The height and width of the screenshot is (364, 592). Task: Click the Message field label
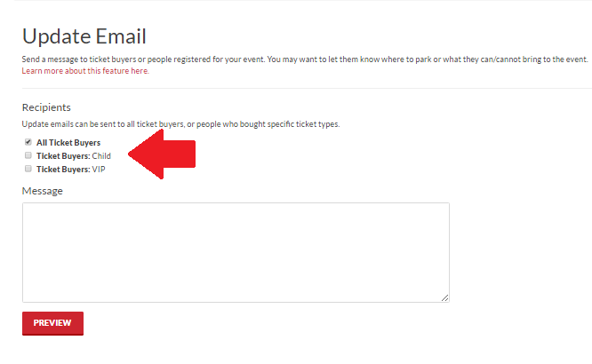coord(43,191)
